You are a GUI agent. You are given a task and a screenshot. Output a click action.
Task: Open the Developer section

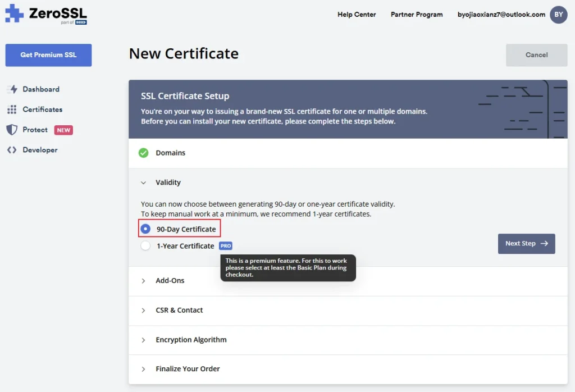40,150
